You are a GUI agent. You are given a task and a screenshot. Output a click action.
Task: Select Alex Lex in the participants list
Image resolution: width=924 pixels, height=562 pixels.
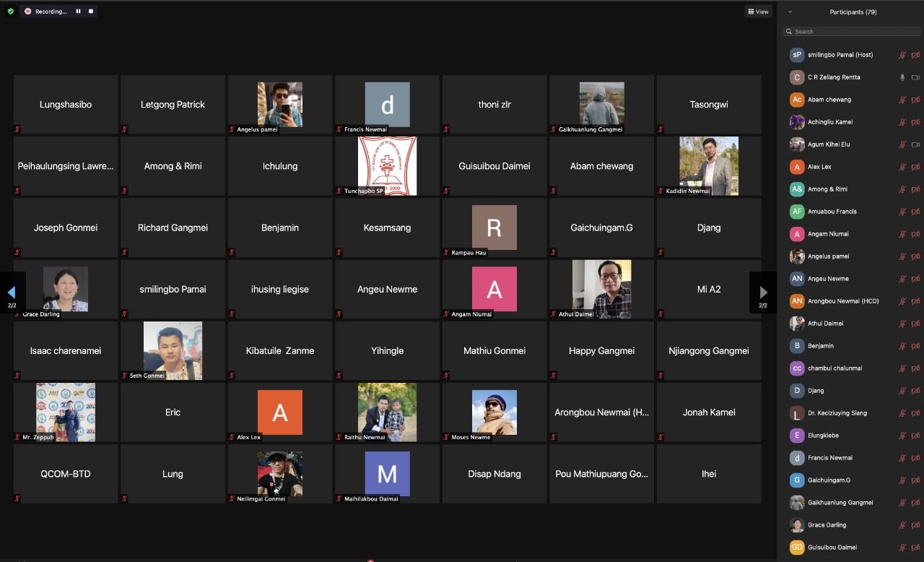click(x=819, y=167)
